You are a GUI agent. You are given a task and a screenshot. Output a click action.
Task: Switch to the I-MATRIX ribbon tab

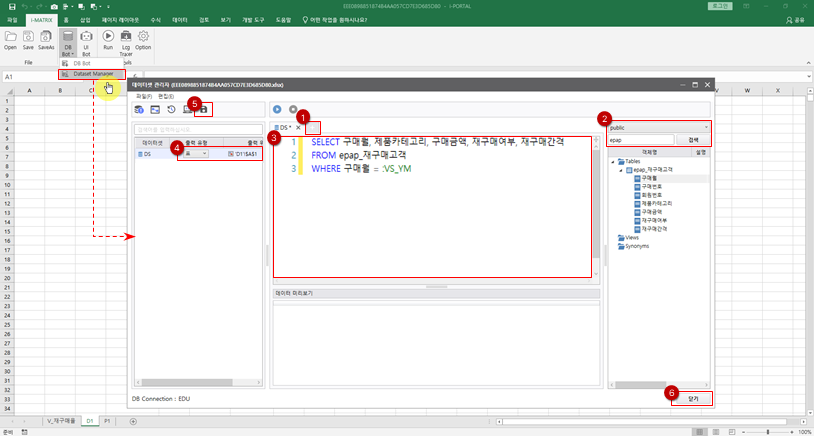[40, 19]
